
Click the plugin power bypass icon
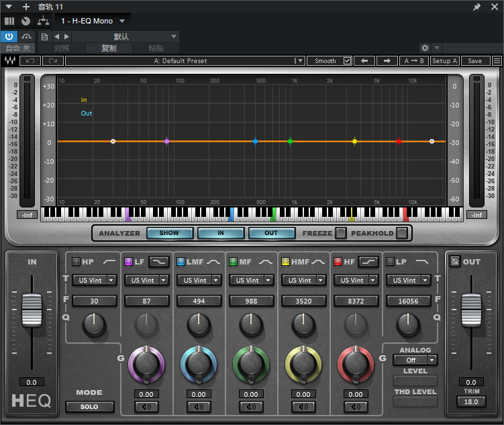9,36
